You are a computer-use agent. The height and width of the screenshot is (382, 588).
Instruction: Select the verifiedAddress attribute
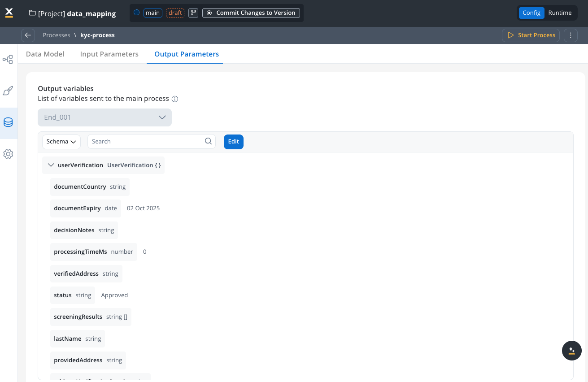[86, 274]
